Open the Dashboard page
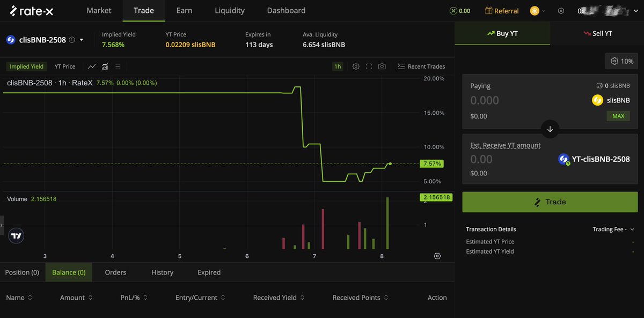Image resolution: width=644 pixels, height=318 pixels. tap(286, 11)
